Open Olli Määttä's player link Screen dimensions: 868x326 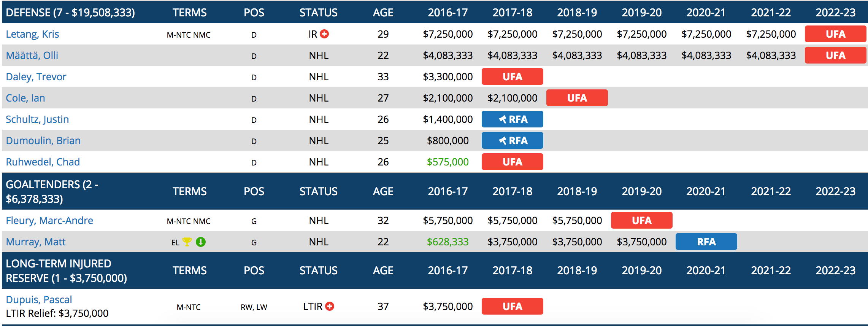coord(32,56)
